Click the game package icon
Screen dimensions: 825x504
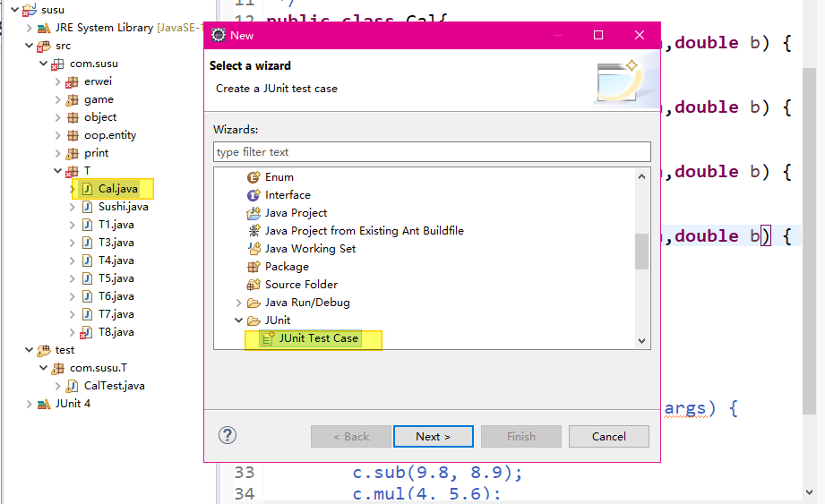pos(72,100)
